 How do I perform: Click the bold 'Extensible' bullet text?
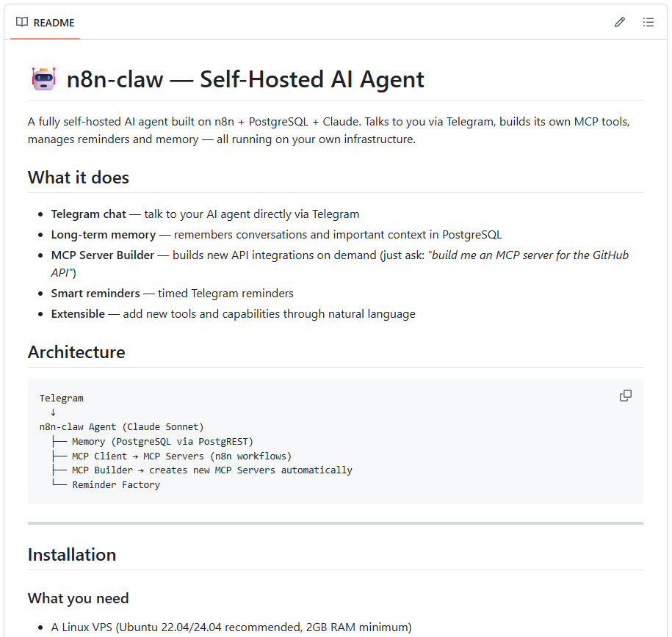point(78,314)
